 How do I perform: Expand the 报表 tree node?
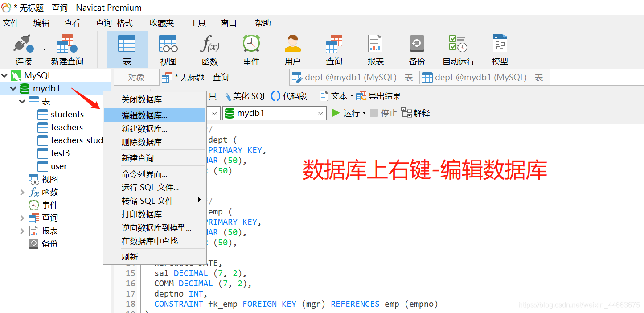pos(22,231)
